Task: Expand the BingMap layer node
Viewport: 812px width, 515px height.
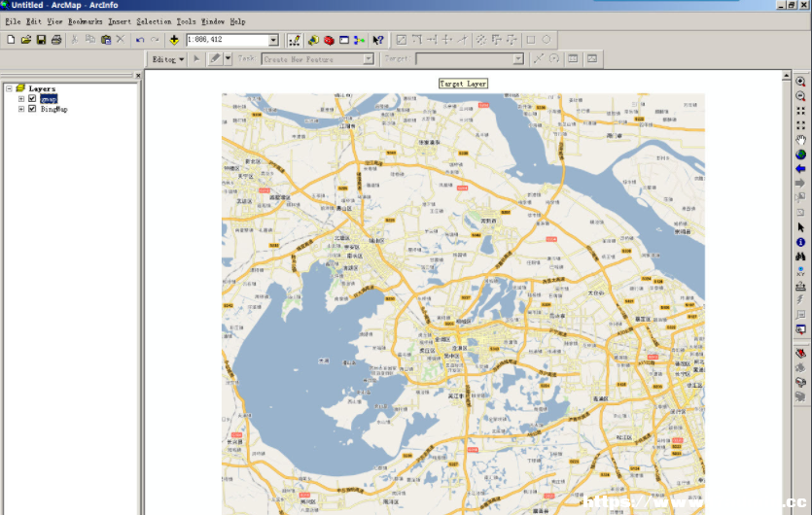Action: click(21, 109)
